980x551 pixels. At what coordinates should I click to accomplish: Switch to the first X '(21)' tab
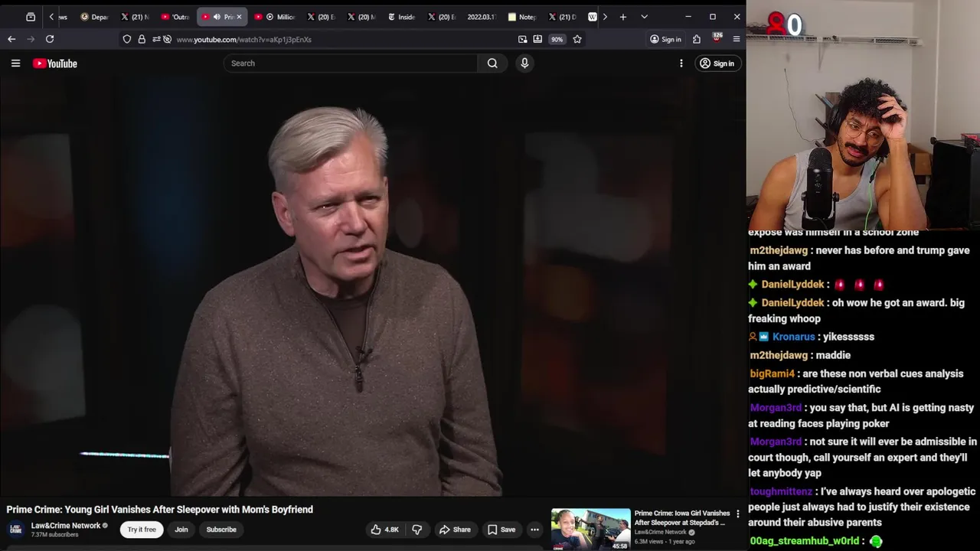coord(135,17)
